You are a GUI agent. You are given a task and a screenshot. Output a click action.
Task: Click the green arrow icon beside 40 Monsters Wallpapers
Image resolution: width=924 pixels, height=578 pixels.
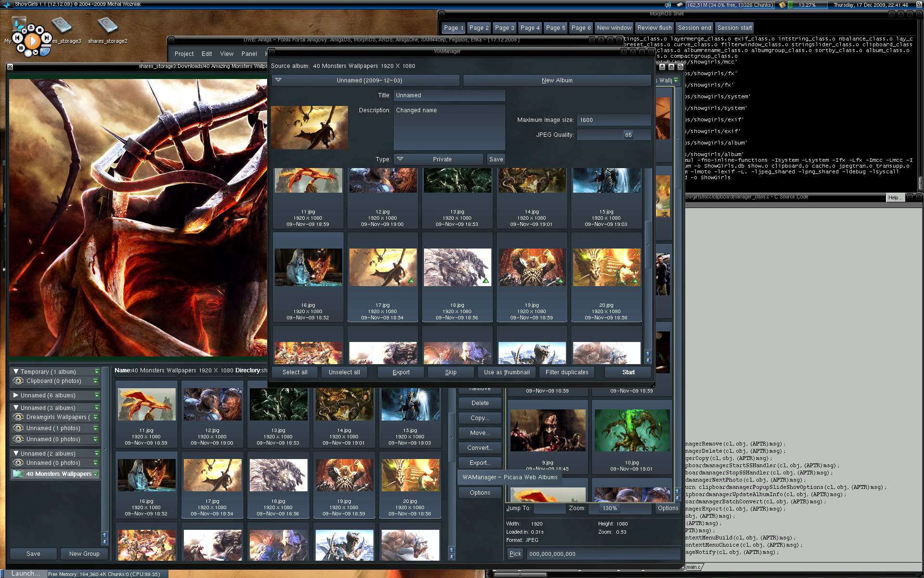95,474
